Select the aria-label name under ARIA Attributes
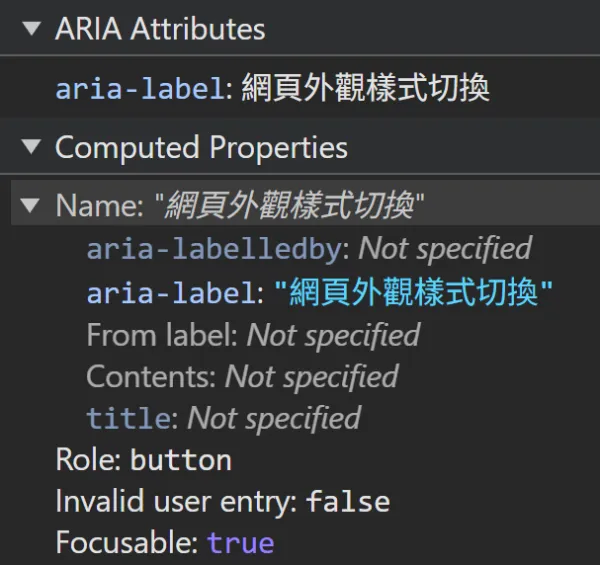This screenshot has width=600, height=565. 138,89
